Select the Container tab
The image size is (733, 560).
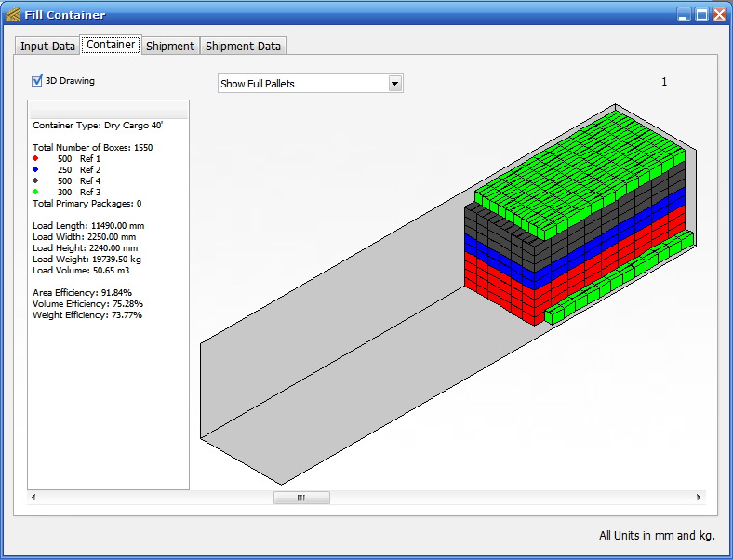coord(111,45)
